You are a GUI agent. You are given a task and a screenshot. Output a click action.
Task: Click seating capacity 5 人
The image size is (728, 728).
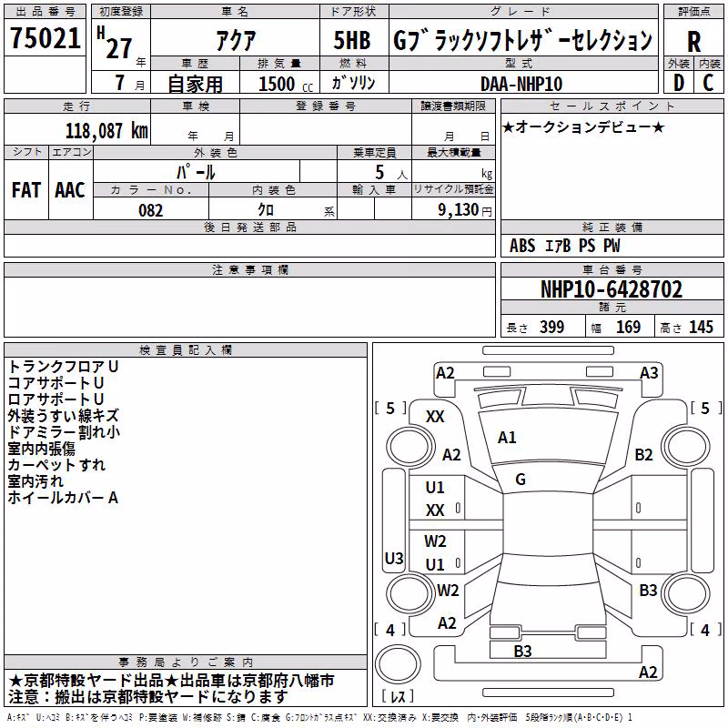click(391, 172)
